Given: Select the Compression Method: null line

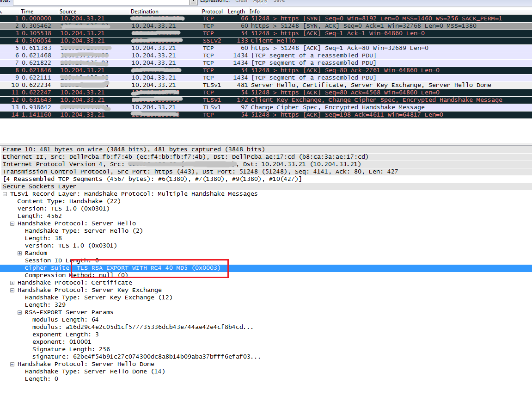Looking at the screenshot, I should click(83, 275).
